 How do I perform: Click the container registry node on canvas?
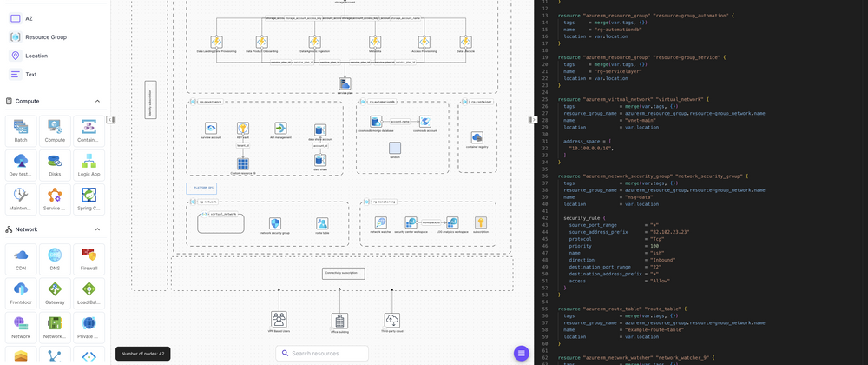pos(477,139)
